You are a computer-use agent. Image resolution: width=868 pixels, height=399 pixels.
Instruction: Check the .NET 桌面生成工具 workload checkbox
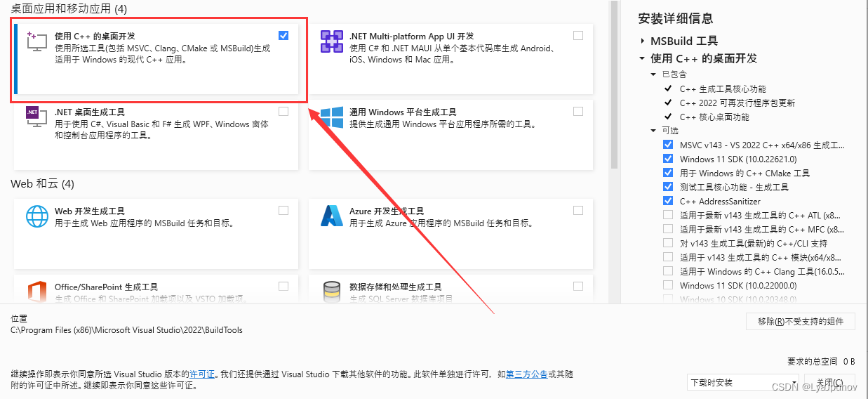click(283, 111)
